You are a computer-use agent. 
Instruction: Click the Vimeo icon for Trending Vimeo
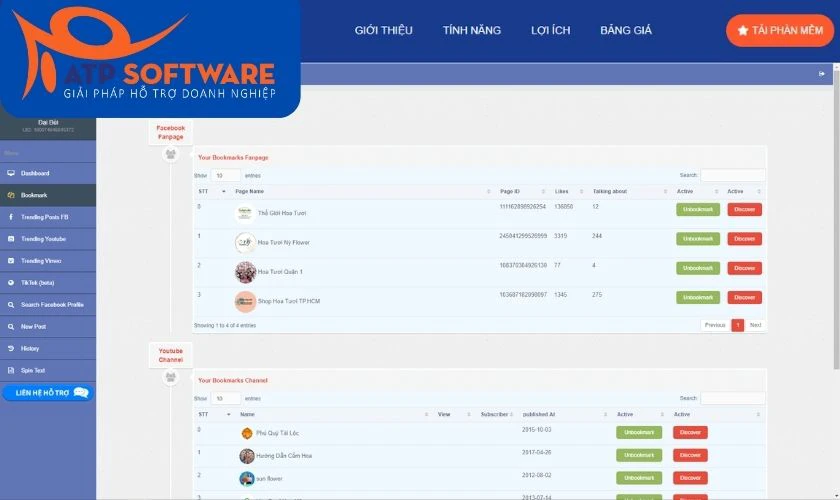tap(11, 261)
